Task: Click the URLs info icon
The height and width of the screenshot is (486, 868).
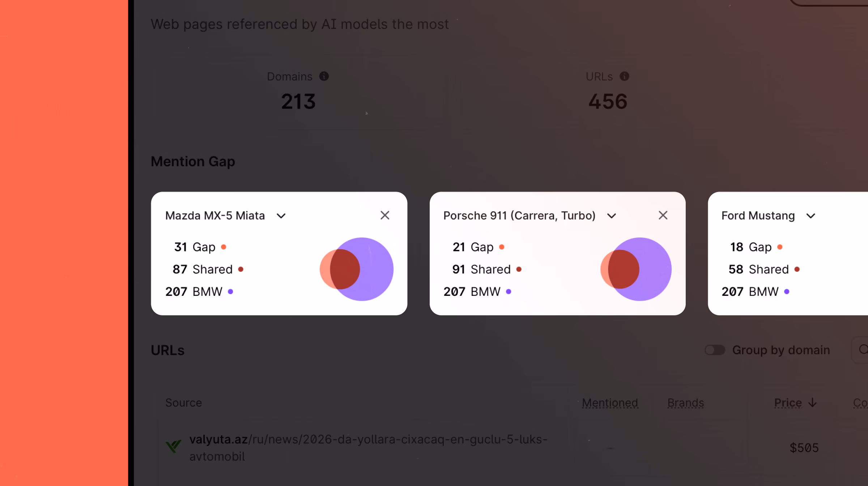Action: (624, 76)
